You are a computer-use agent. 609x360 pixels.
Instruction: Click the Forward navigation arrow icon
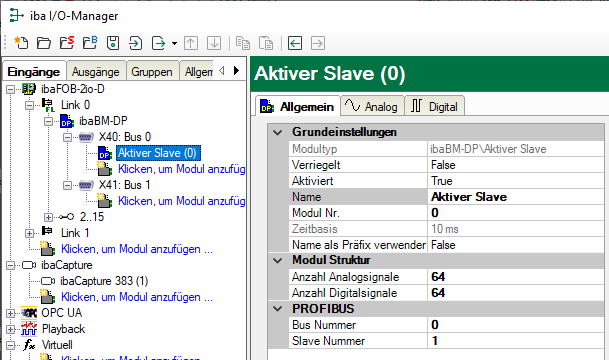click(318, 43)
